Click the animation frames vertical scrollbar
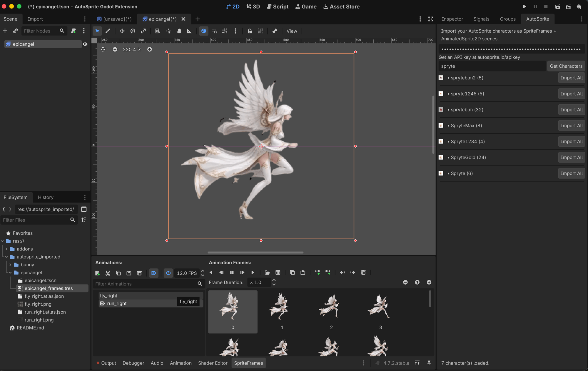Image resolution: width=588 pixels, height=371 pixels. click(430, 298)
